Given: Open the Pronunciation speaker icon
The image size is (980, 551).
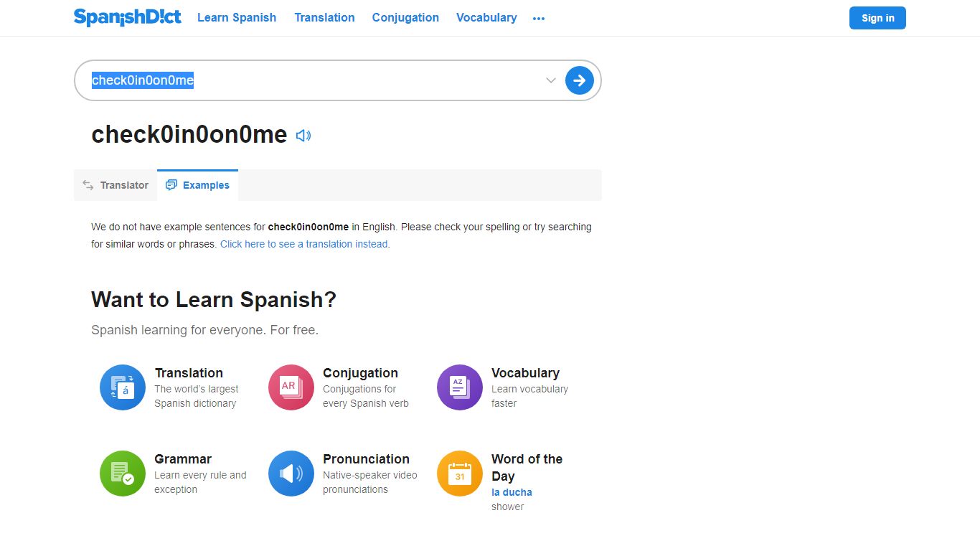Looking at the screenshot, I should click(x=291, y=474).
